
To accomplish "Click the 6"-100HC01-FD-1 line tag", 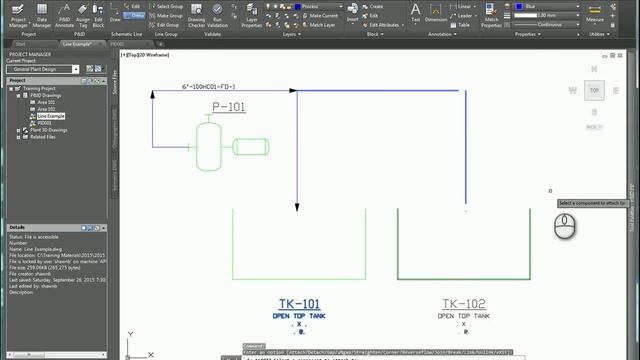I will [209, 87].
